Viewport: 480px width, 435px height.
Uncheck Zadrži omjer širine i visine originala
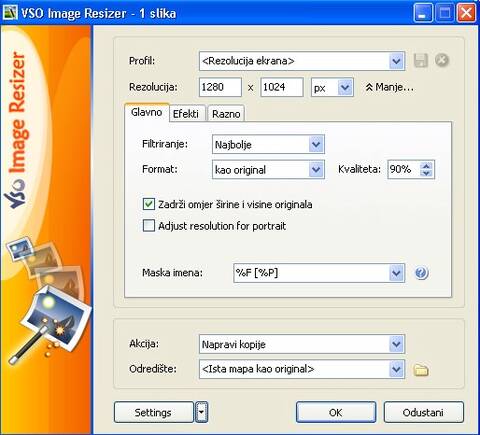[149, 204]
